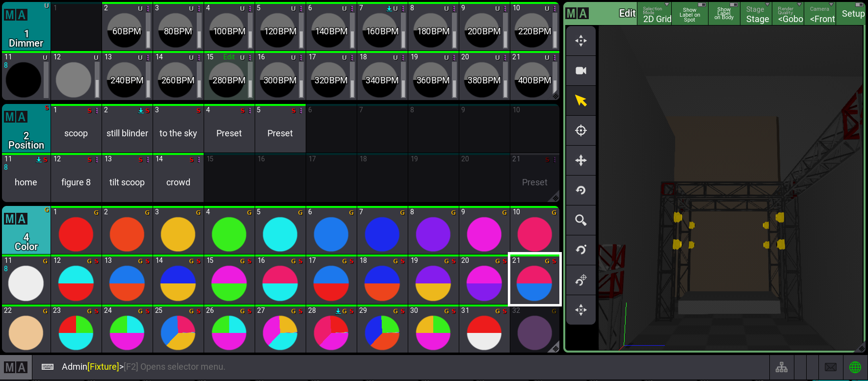Click the network connection icon
This screenshot has height=381, width=868.
tap(782, 367)
